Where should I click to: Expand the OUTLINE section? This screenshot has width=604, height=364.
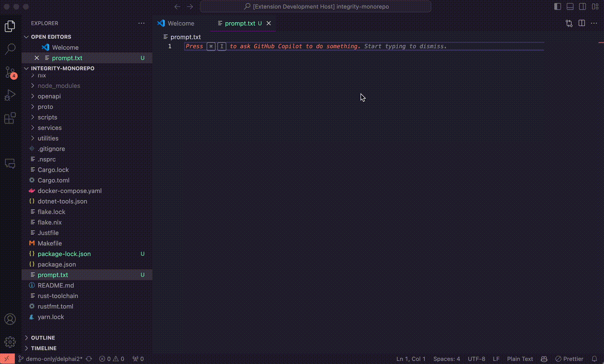click(43, 338)
